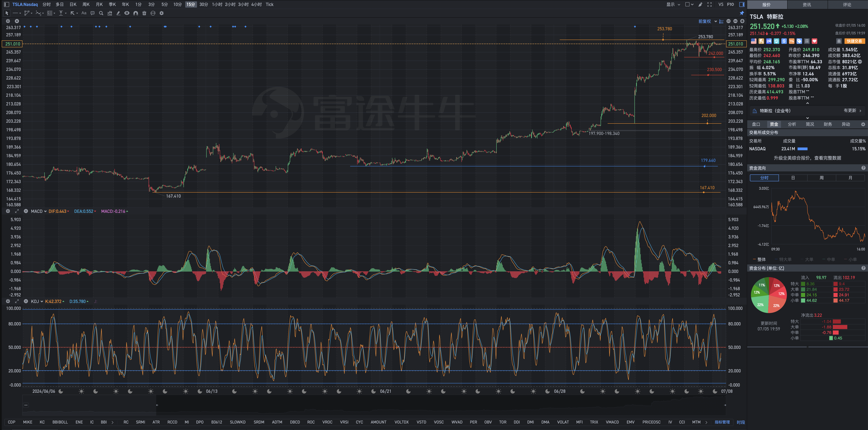The width and height of the screenshot is (868, 430).
Task: Enter fullscreen chart mode
Action: click(709, 4)
